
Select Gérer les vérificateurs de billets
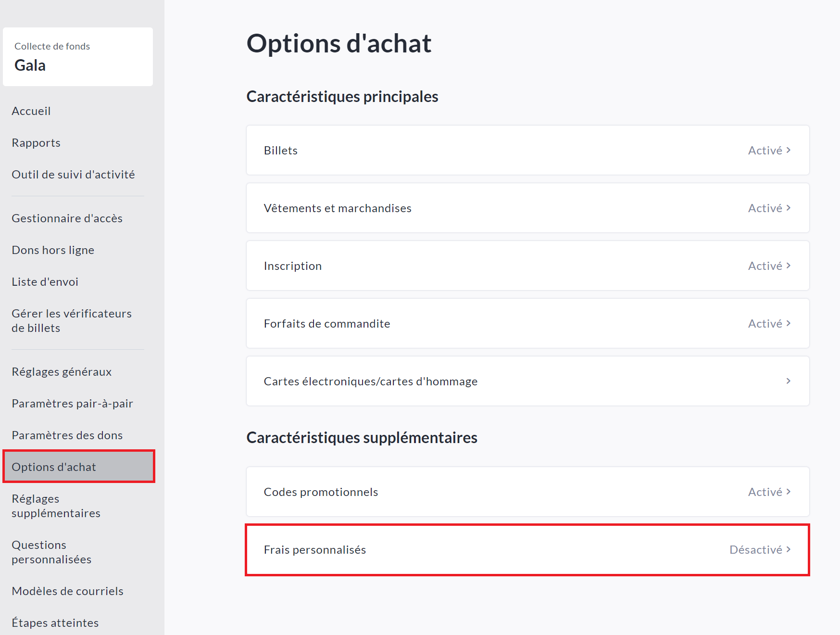[71, 321]
